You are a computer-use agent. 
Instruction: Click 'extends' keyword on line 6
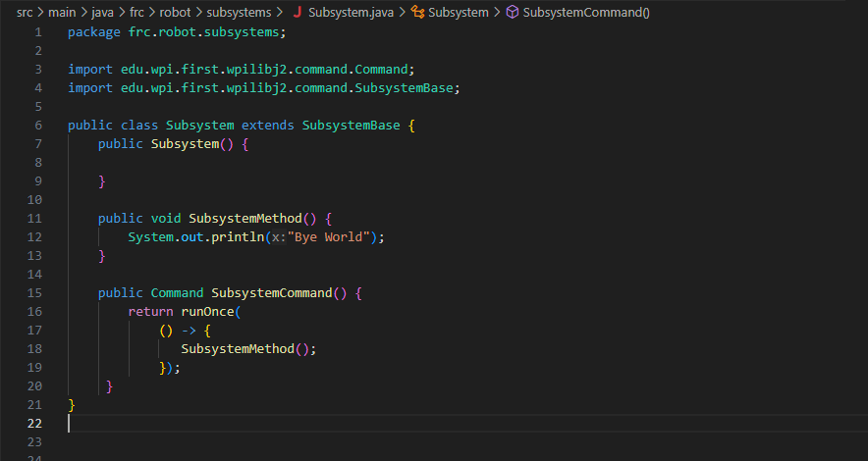[x=268, y=125]
